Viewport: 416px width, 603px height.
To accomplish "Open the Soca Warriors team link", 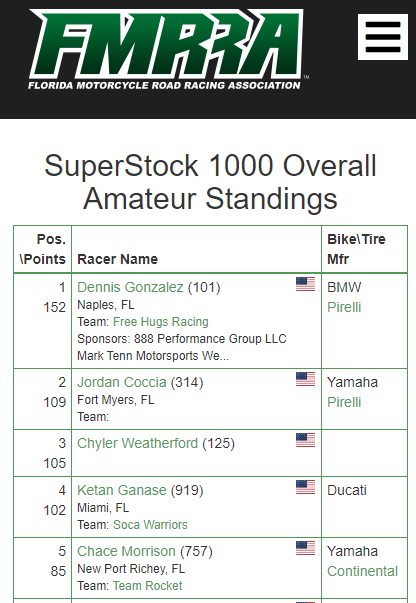I will pyautogui.click(x=150, y=525).
